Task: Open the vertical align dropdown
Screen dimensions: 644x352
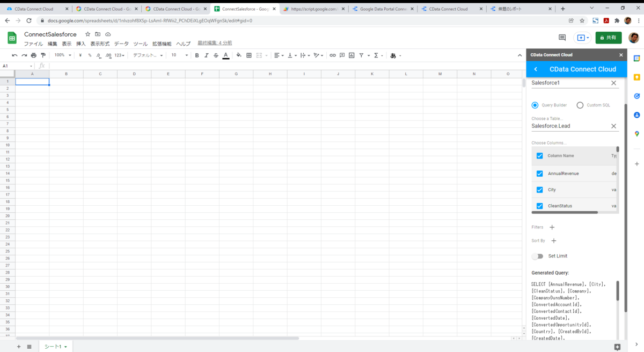Action: pos(292,55)
